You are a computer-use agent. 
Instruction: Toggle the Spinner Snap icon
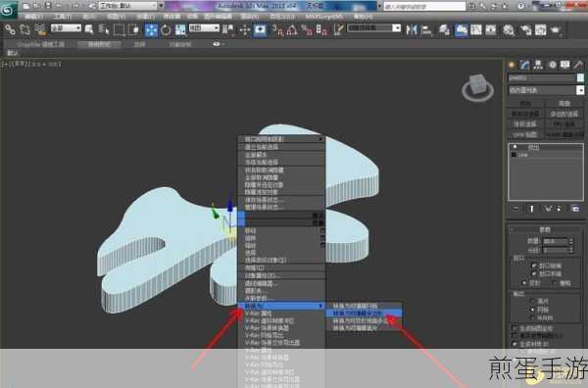click(x=321, y=30)
